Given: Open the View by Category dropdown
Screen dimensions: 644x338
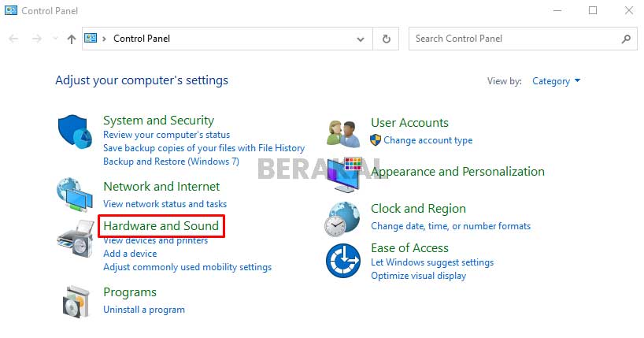Looking at the screenshot, I should tap(556, 80).
